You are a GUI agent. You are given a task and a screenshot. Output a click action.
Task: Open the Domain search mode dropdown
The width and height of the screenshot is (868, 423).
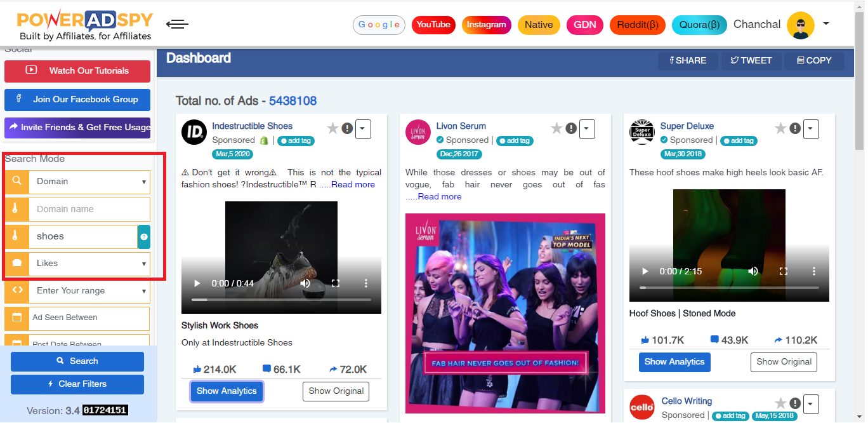pos(90,182)
